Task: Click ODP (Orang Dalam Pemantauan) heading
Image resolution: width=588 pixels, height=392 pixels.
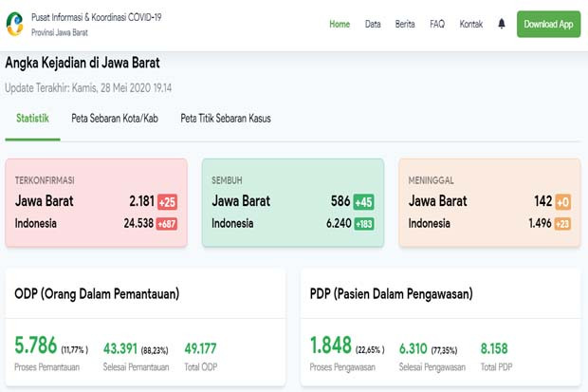Action: click(x=97, y=293)
